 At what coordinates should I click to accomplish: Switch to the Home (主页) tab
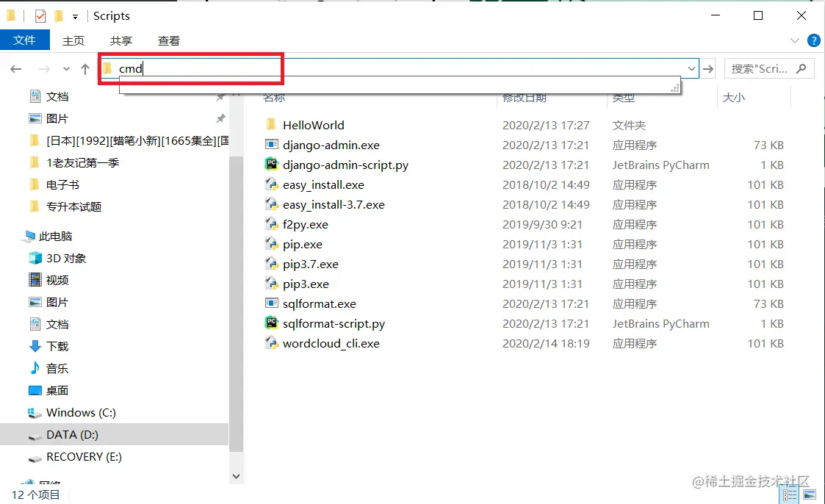73,40
